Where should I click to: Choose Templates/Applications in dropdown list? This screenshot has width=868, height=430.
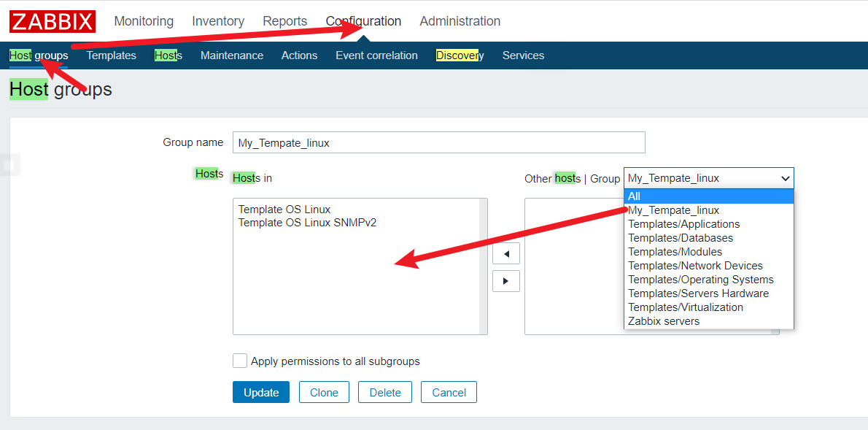coord(708,224)
